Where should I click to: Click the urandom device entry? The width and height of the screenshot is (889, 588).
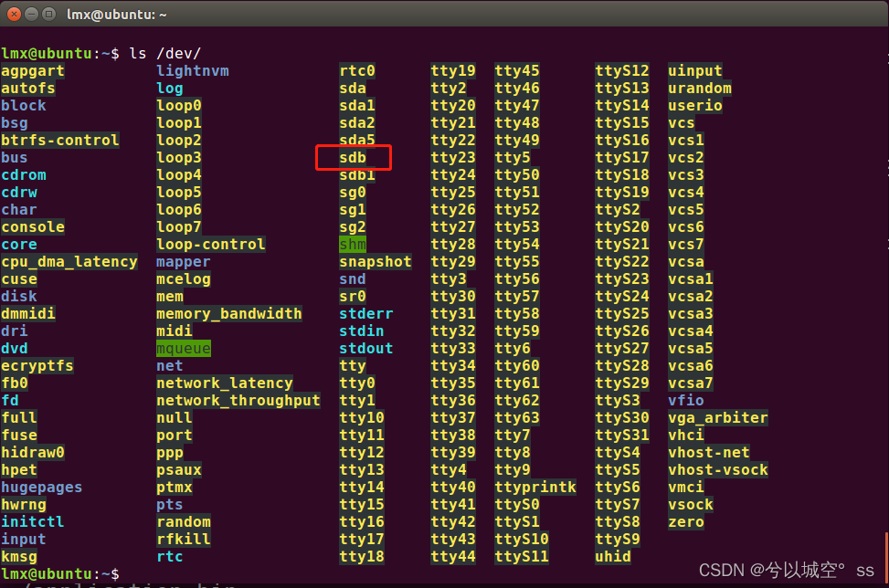[x=699, y=88]
